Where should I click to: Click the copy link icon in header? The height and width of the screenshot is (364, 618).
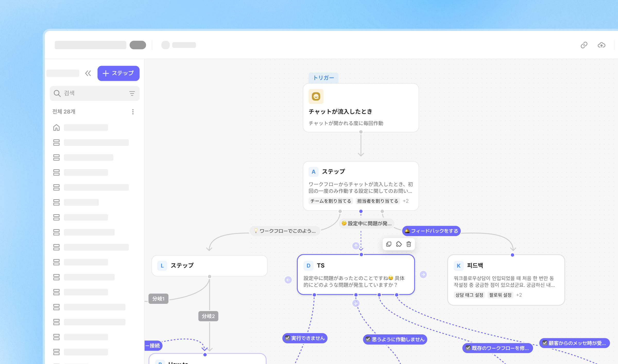(584, 45)
